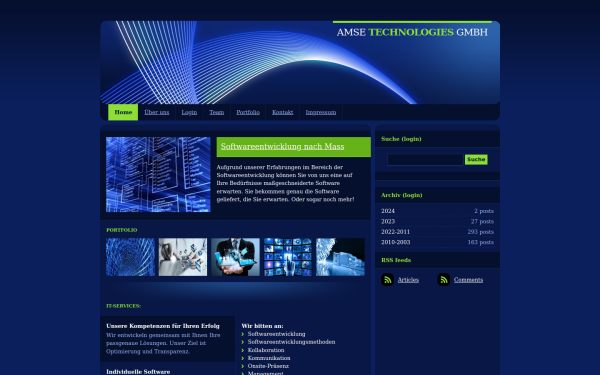This screenshot has height=375, width=600.
Task: Open the hands with devices portfolio thumbnail
Action: pyautogui.click(x=183, y=257)
